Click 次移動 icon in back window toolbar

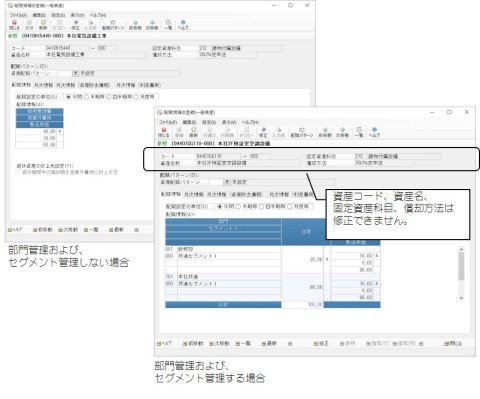[152, 25]
